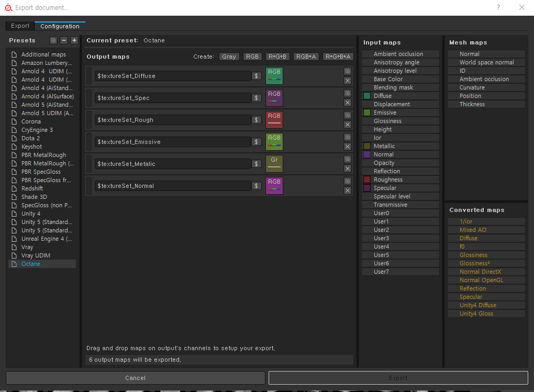The height and width of the screenshot is (392, 534).
Task: Click the Export button
Action: 398,378
